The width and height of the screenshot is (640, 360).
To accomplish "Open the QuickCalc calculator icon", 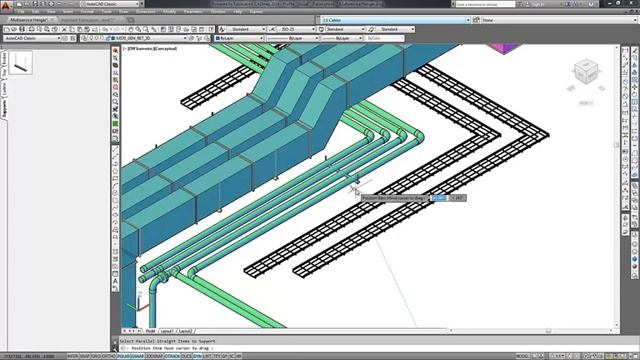I will (202, 29).
